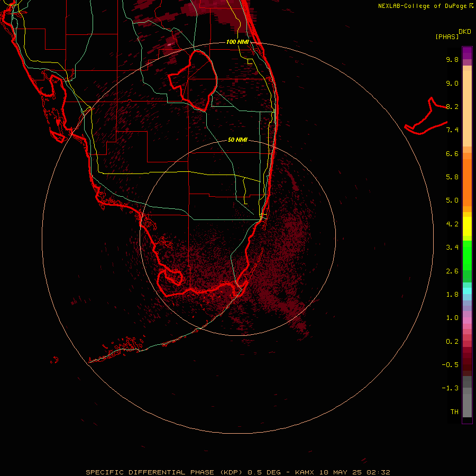Screen dimensions: 476x476
Task: Select the 9.8 scale value
Action: point(452,59)
